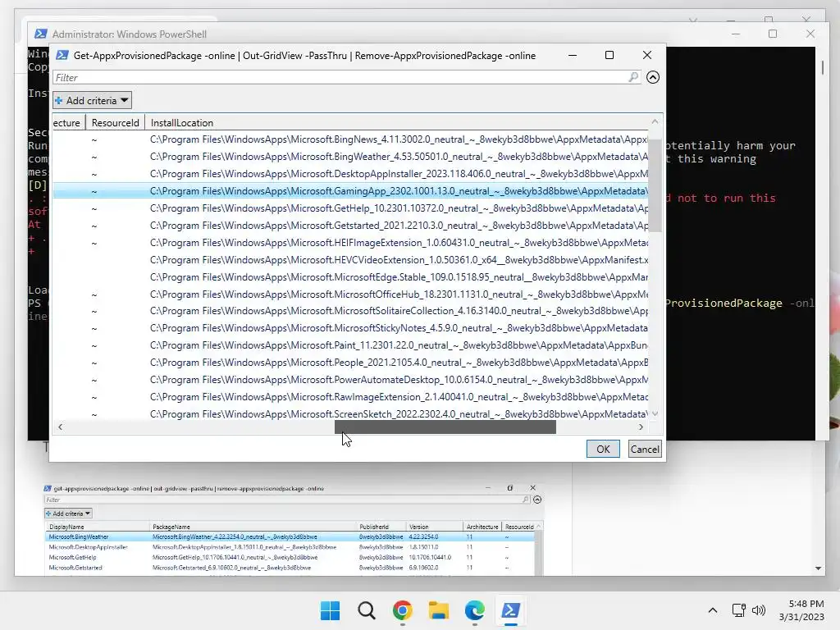Image resolution: width=840 pixels, height=630 pixels.
Task: Click PowerShell icon in Administrator window title
Action: tap(41, 34)
